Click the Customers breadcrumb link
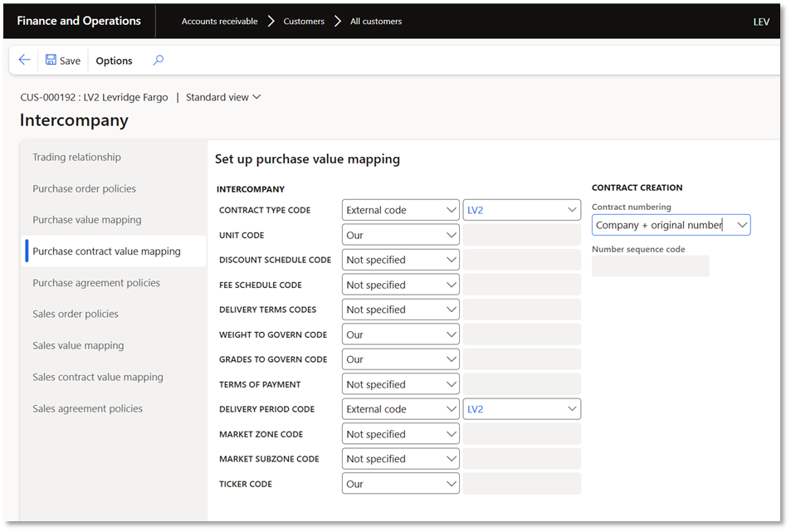Image resolution: width=791 pixels, height=532 pixels. pyautogui.click(x=304, y=22)
